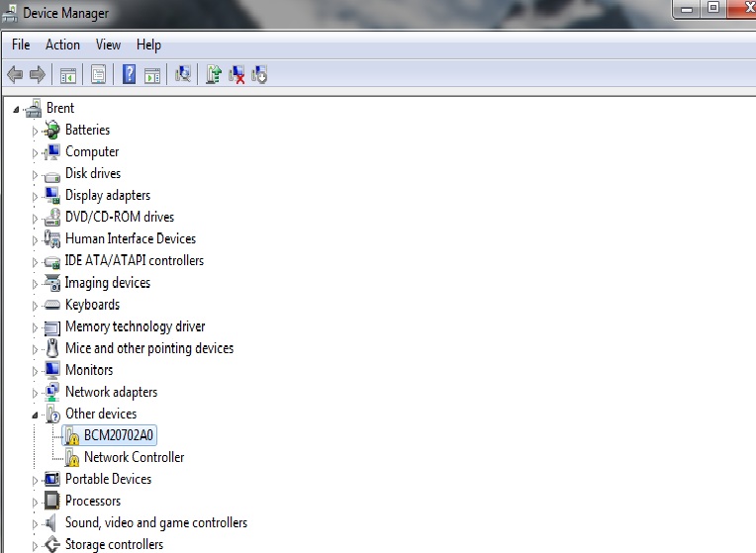Image resolution: width=756 pixels, height=553 pixels.
Task: Select the Network Controller device entry
Action: 134,457
